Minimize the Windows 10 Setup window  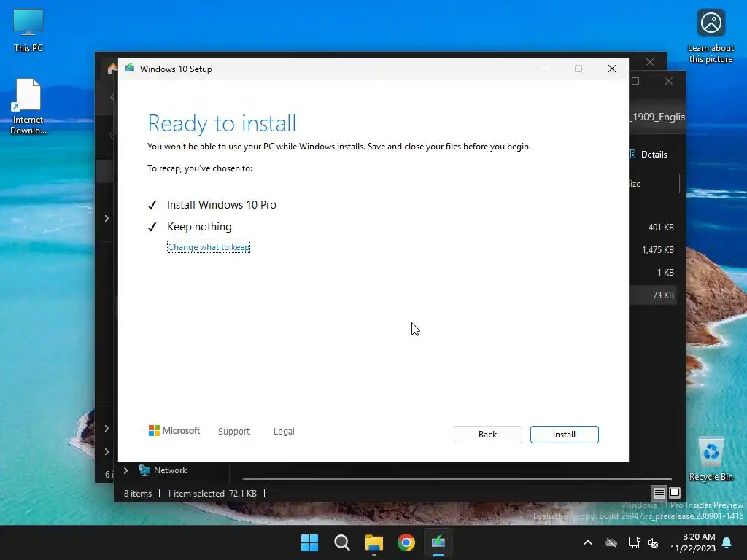[x=546, y=69]
